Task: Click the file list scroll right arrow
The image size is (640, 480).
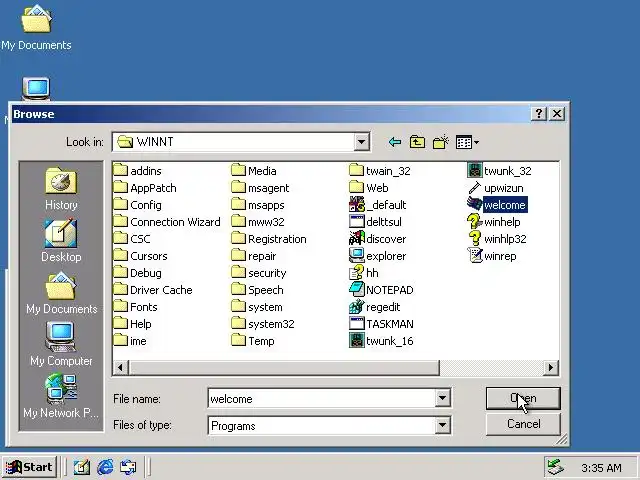Action: (x=551, y=367)
